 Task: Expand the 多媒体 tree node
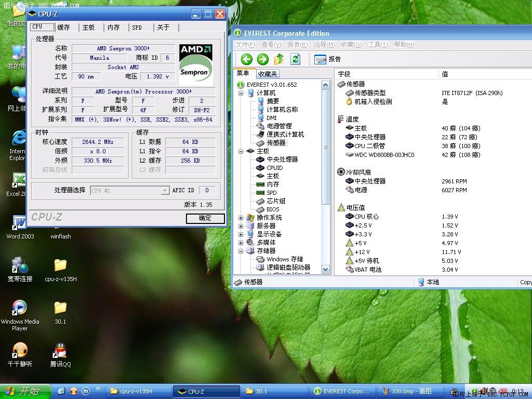(241, 243)
